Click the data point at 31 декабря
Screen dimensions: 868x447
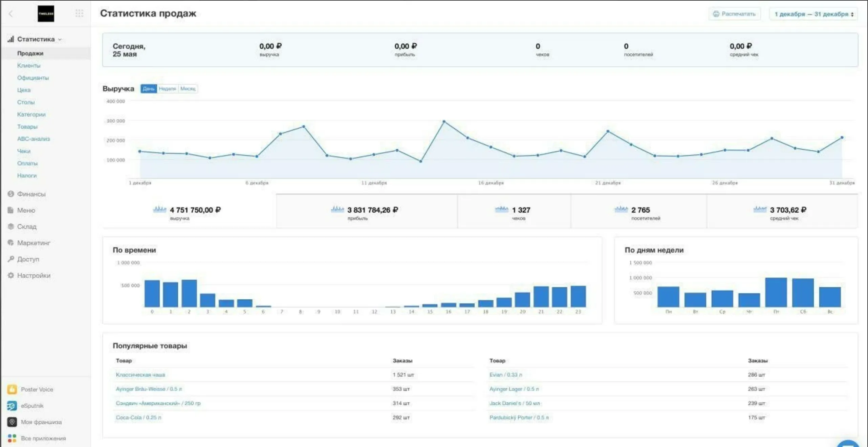842,137
